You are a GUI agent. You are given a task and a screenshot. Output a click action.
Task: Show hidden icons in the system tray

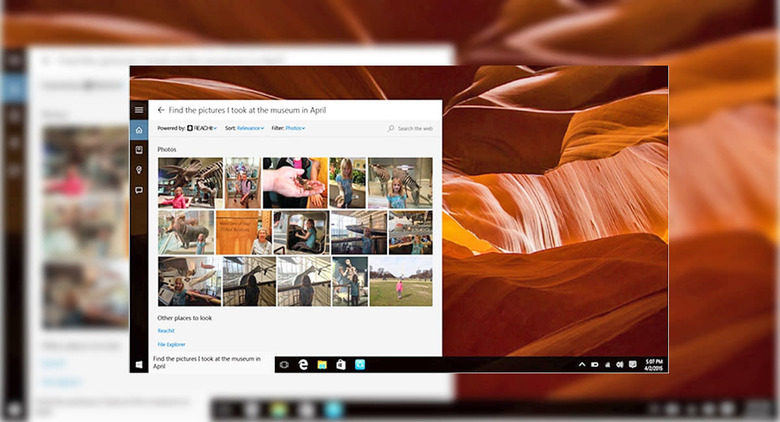pyautogui.click(x=582, y=364)
